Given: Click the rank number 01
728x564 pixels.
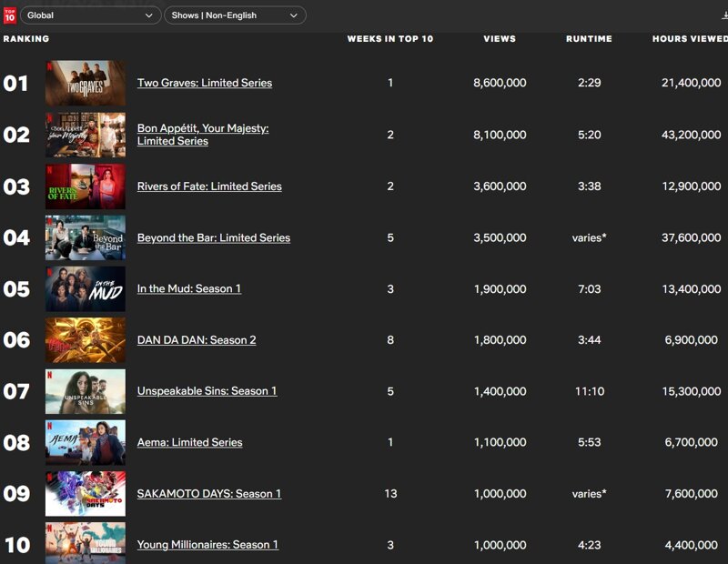Looking at the screenshot, I should coord(15,84).
